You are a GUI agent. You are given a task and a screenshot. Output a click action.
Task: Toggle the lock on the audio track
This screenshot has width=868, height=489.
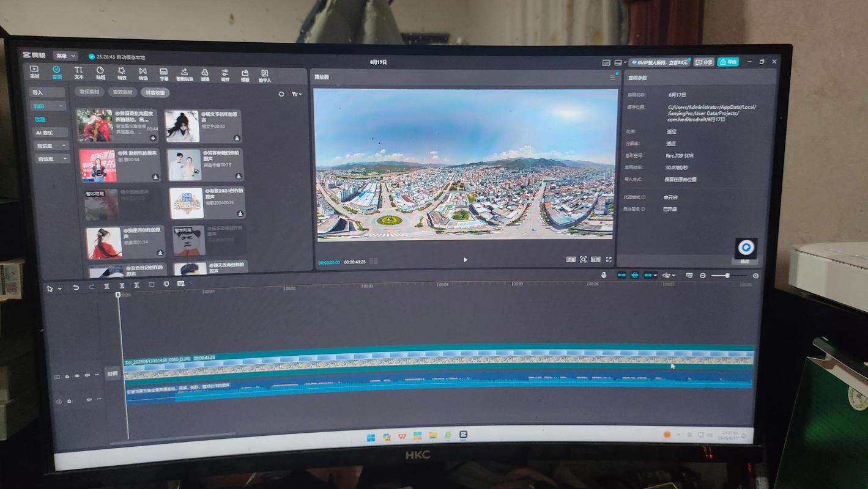[69, 401]
